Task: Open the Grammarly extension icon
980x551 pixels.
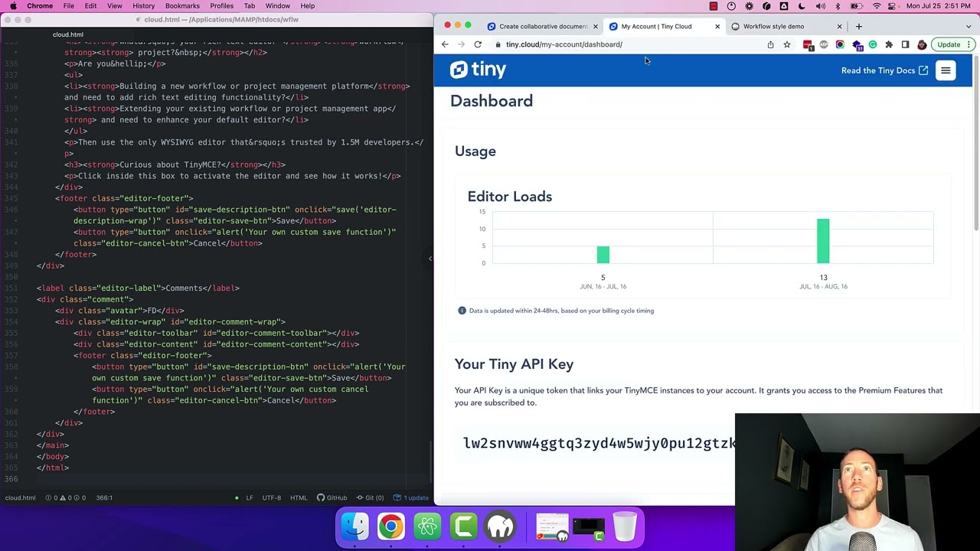Action: [872, 44]
